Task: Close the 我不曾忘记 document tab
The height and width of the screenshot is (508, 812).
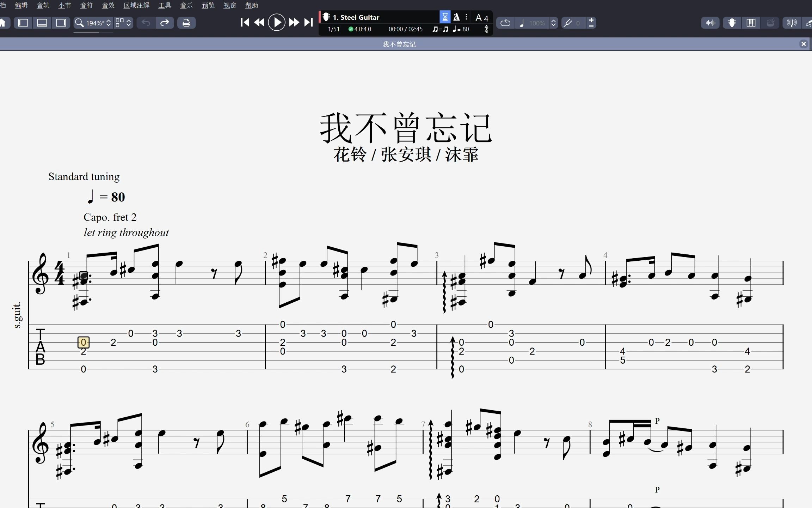Action: coord(804,44)
